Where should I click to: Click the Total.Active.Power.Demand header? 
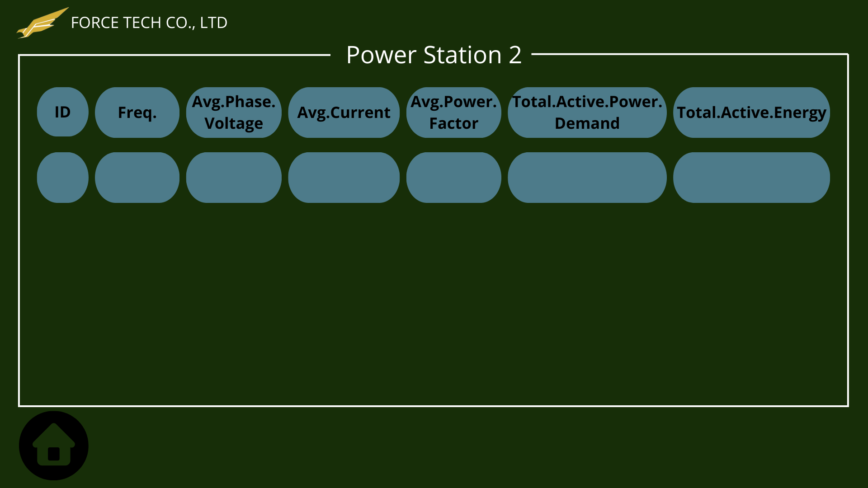587,113
